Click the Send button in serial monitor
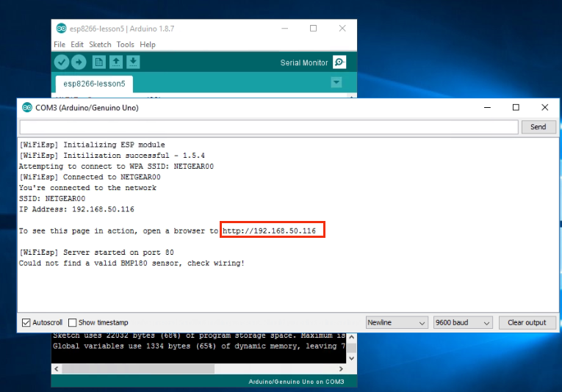This screenshot has height=392, width=562. pyautogui.click(x=538, y=127)
